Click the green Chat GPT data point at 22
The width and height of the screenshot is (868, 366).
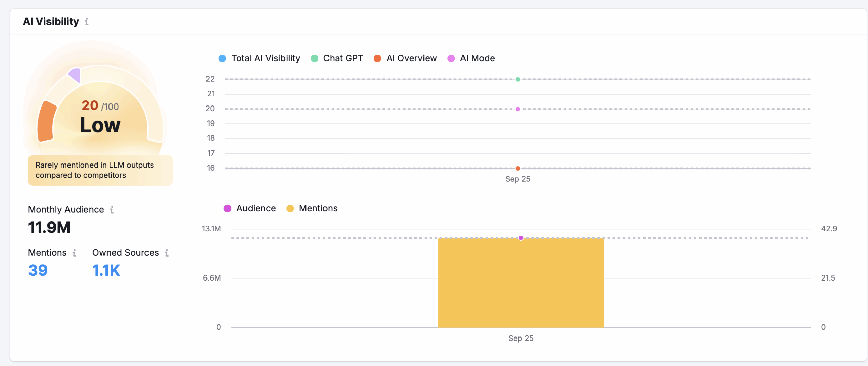[518, 79]
